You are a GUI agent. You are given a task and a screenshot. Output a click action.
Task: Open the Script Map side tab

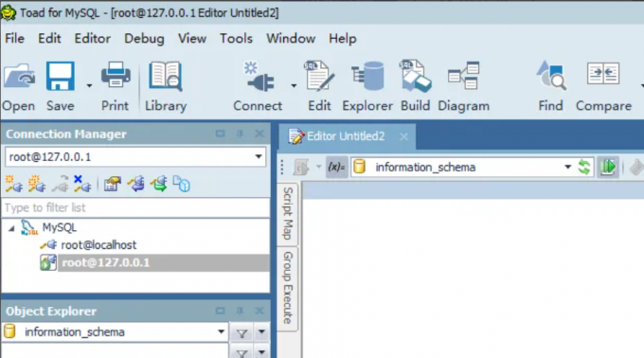coord(288,213)
